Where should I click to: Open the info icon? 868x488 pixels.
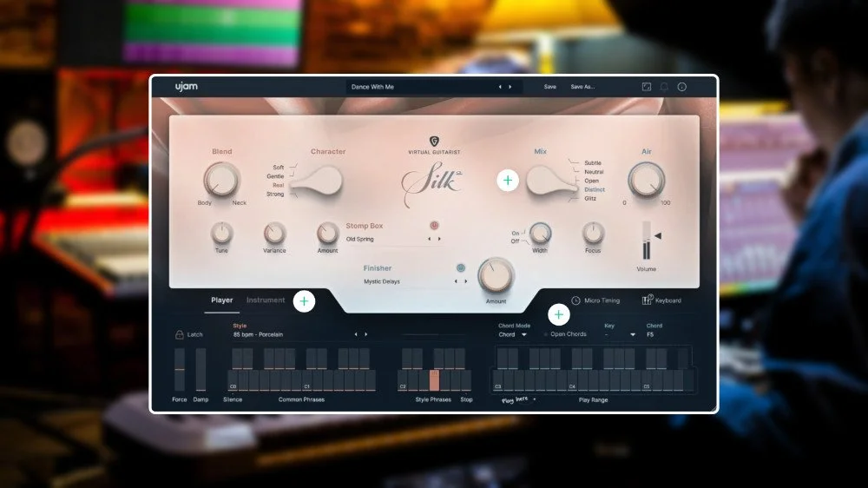tap(682, 87)
